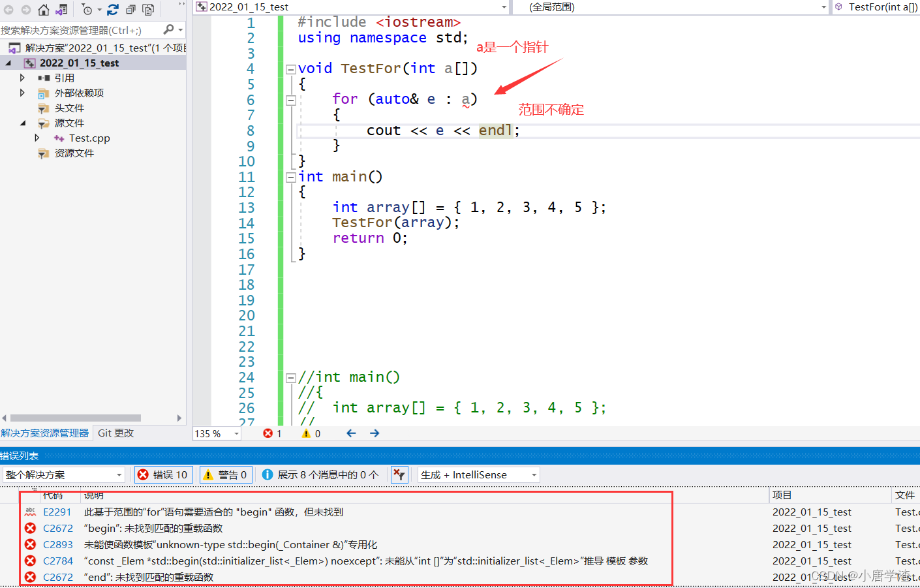Toggle the 警告 0 warnings filter button
This screenshot has height=588, width=920.
226,474
